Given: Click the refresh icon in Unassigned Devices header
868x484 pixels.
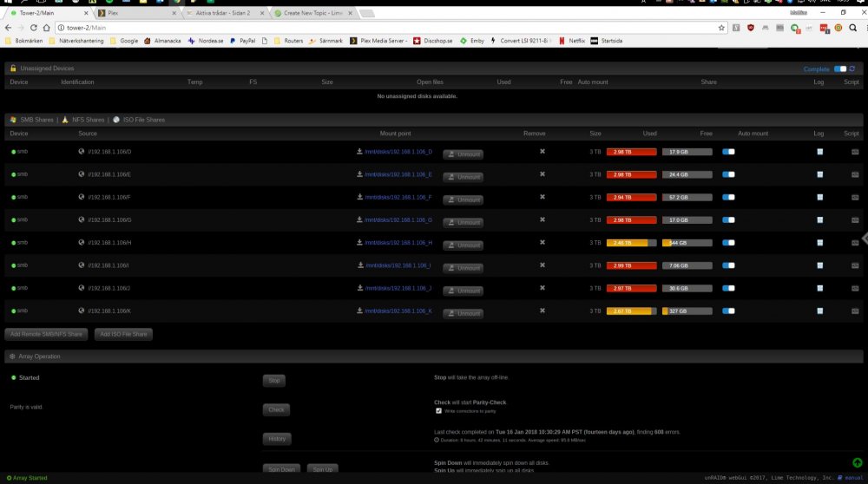Looking at the screenshot, I should tap(852, 69).
